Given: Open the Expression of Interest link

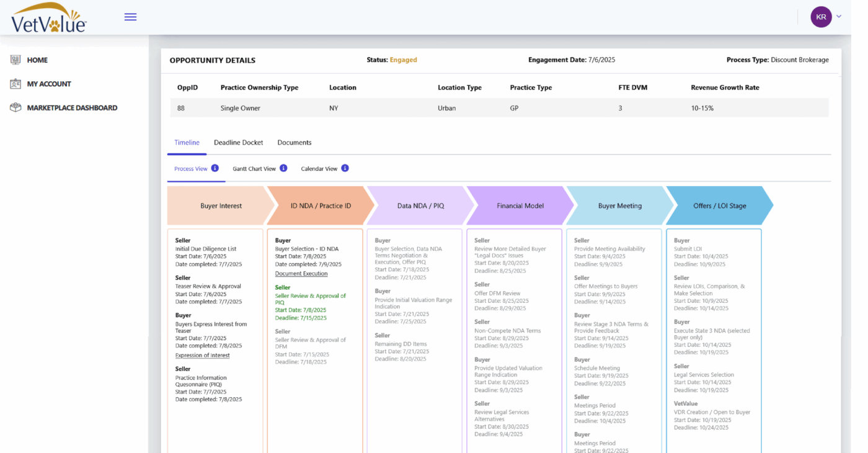Looking at the screenshot, I should [x=202, y=356].
